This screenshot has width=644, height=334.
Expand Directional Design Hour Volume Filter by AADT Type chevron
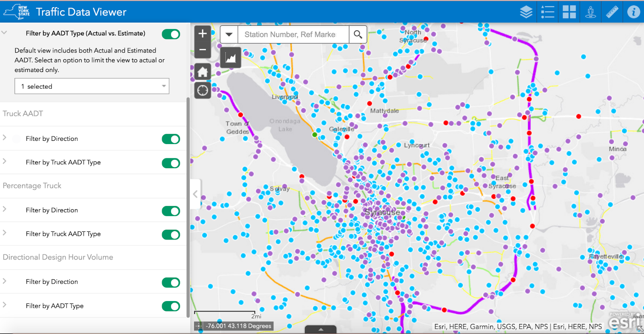4,305
